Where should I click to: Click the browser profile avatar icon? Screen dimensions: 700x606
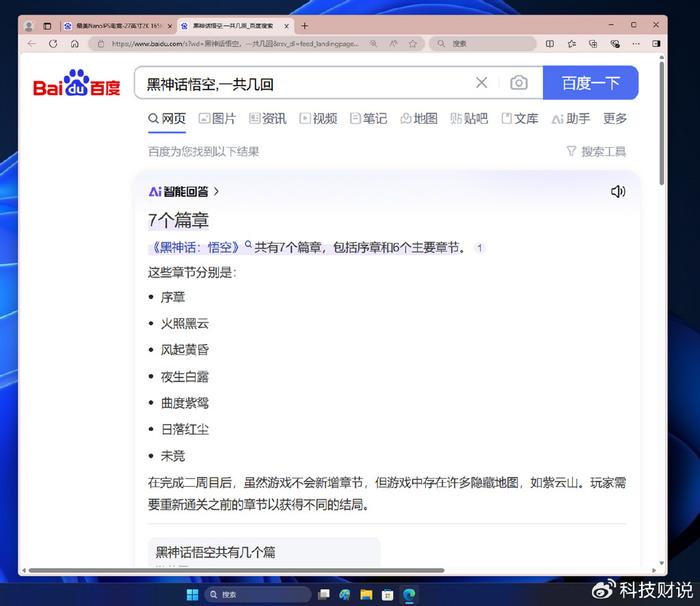(x=29, y=26)
